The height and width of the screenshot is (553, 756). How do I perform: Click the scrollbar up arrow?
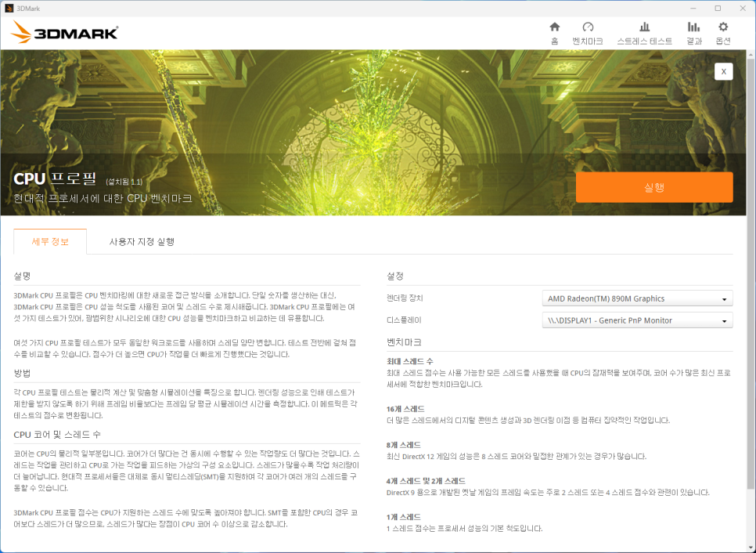[x=751, y=56]
